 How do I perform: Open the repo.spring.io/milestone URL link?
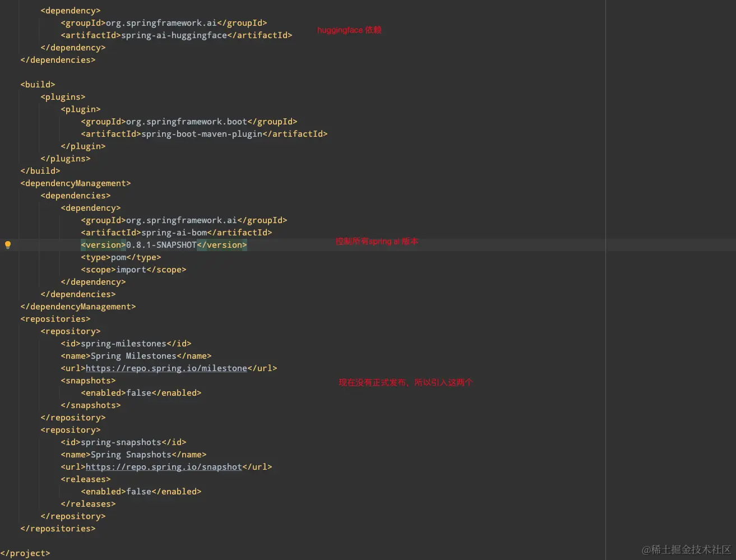click(x=166, y=368)
